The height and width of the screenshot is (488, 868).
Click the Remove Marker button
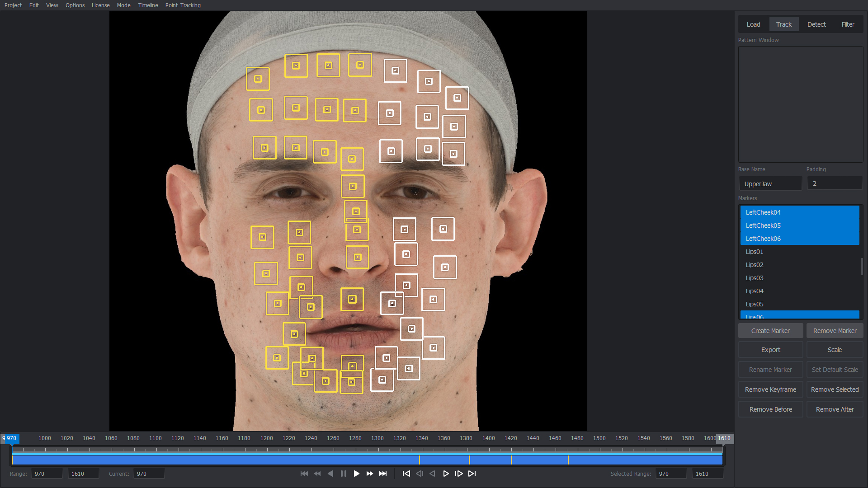coord(835,331)
